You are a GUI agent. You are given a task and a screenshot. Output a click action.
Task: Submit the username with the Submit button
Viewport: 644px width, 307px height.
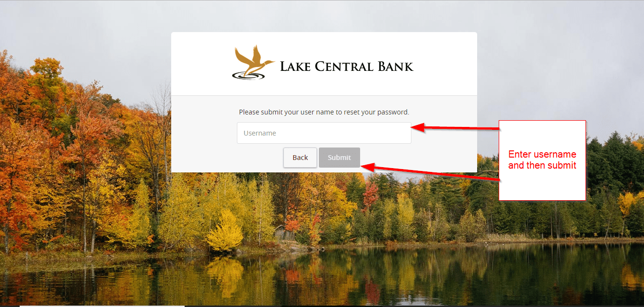tap(340, 158)
